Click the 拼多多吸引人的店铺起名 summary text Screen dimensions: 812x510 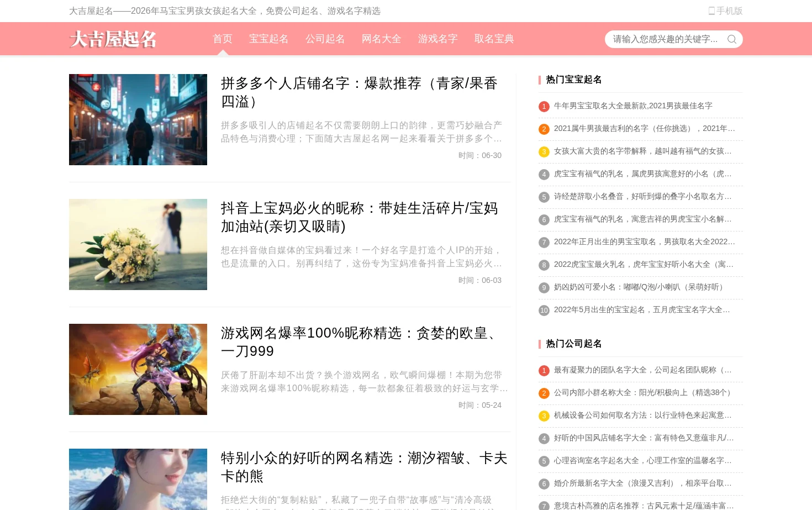(362, 132)
